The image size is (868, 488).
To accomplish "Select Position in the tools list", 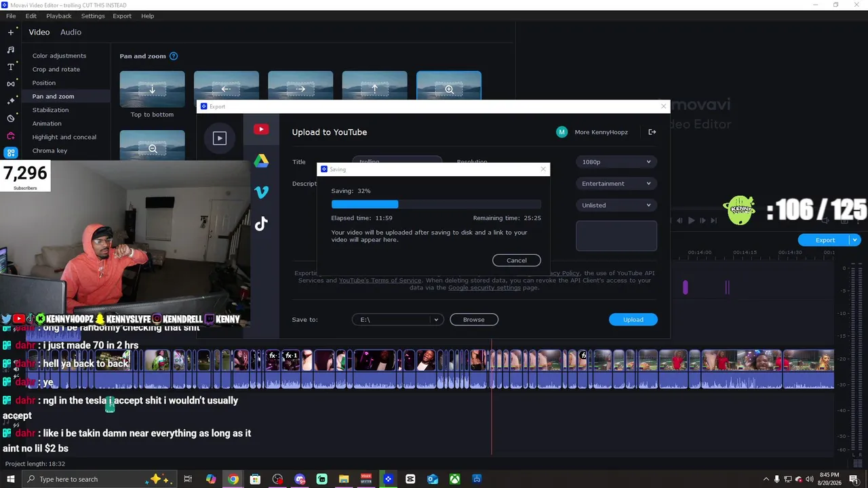I will tap(44, 83).
